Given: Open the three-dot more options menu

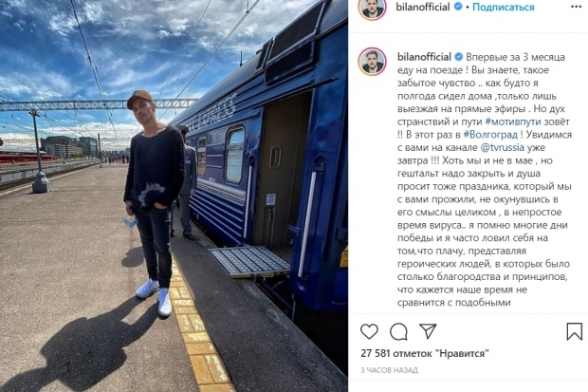Looking at the screenshot, I should click(x=576, y=8).
